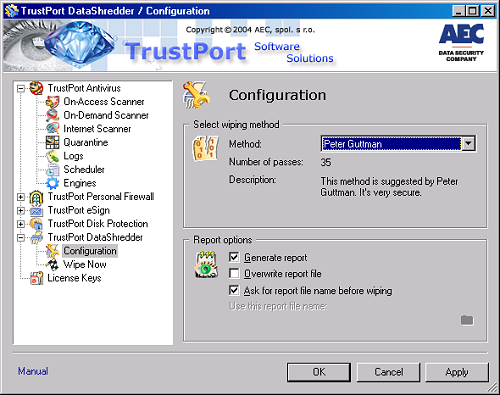
Task: Open the wiping Method dropdown arrow
Action: pyautogui.click(x=468, y=144)
